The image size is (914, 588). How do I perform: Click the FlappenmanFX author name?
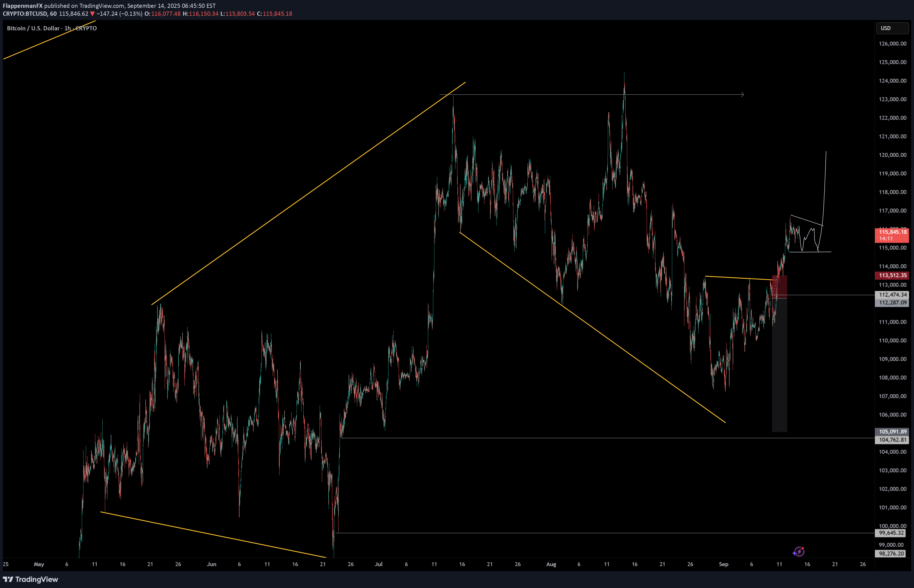[x=22, y=6]
